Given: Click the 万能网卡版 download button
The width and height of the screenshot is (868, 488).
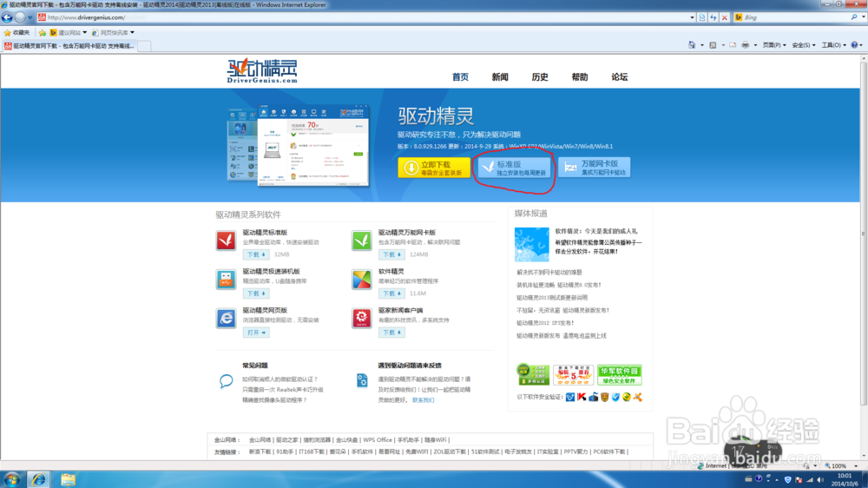Looking at the screenshot, I should click(594, 168).
